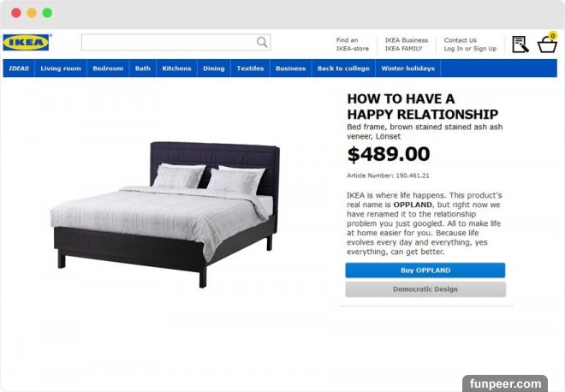Viewport: 565px width, 392px height.
Task: Click the green window maximize dot
Action: [x=47, y=13]
